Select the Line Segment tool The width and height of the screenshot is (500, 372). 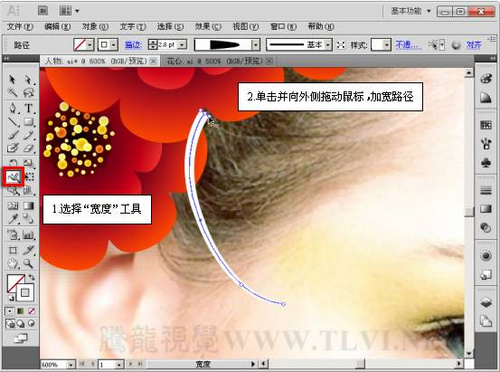[x=12, y=121]
